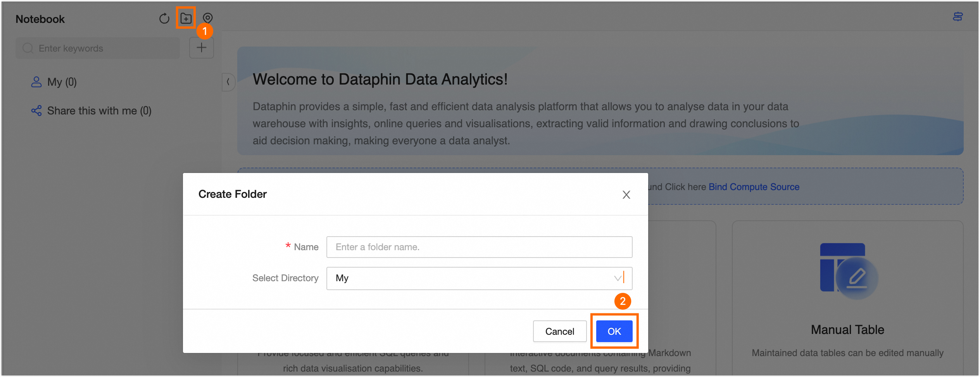Select the My (0) tree item
Viewport: 980px width, 377px height.
54,82
